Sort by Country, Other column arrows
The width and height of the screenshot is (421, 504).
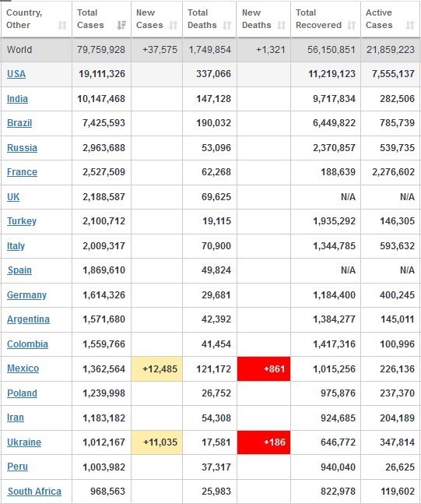click(x=62, y=25)
